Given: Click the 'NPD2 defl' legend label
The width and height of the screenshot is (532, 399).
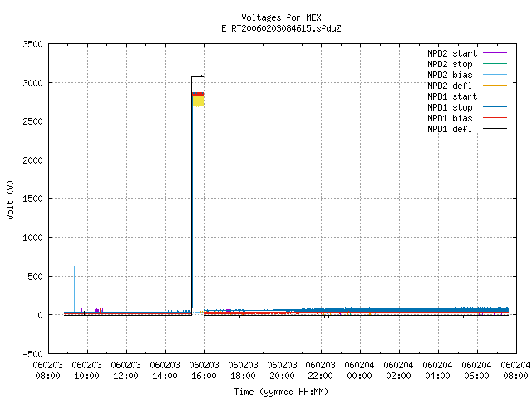Looking at the screenshot, I should pyautogui.click(x=450, y=86).
